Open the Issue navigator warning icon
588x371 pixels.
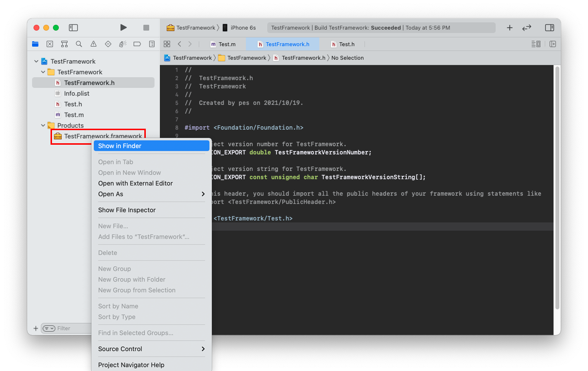93,44
